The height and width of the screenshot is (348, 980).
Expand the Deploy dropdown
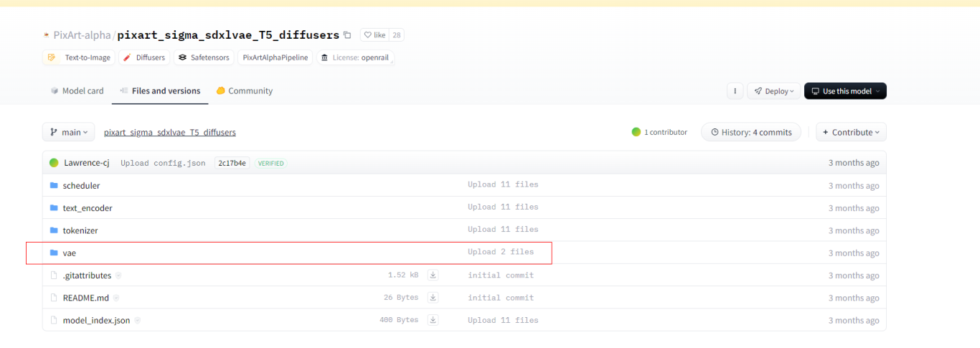774,91
